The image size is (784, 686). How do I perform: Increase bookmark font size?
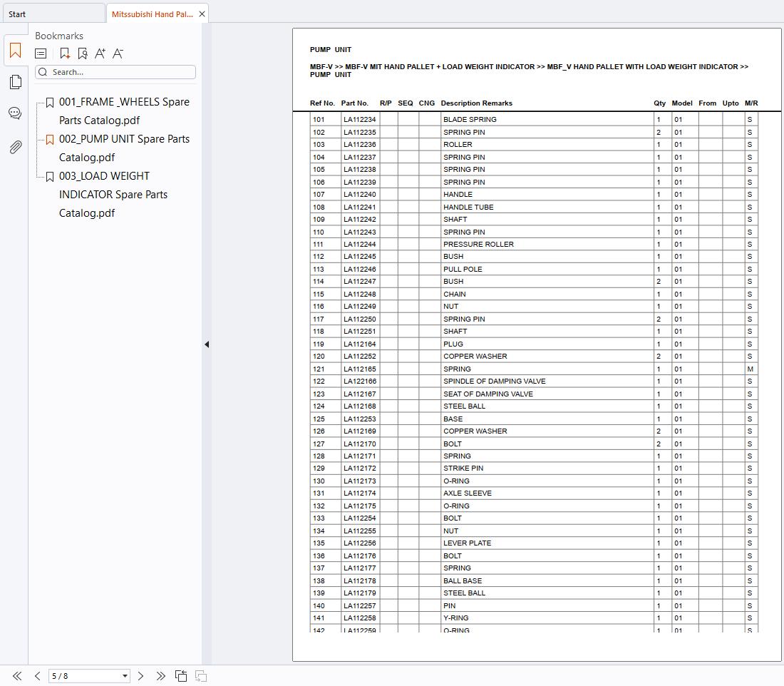pos(100,53)
